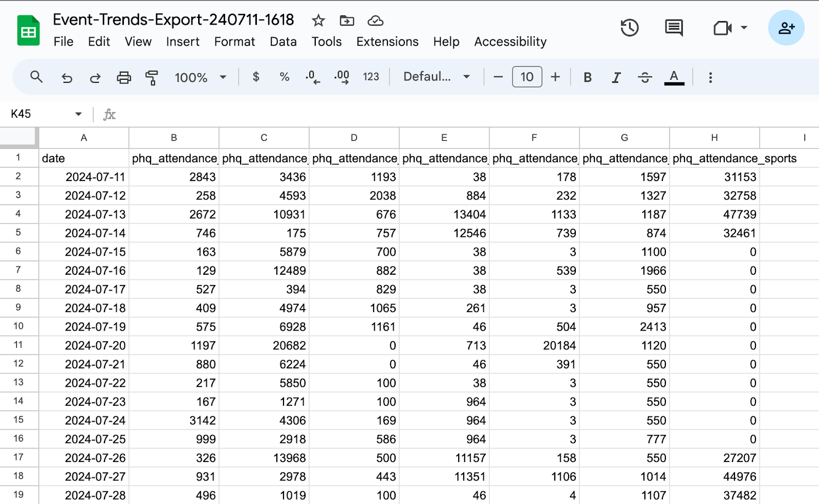Increase font size with plus button
Viewport: 819px width, 504px height.
pos(555,77)
